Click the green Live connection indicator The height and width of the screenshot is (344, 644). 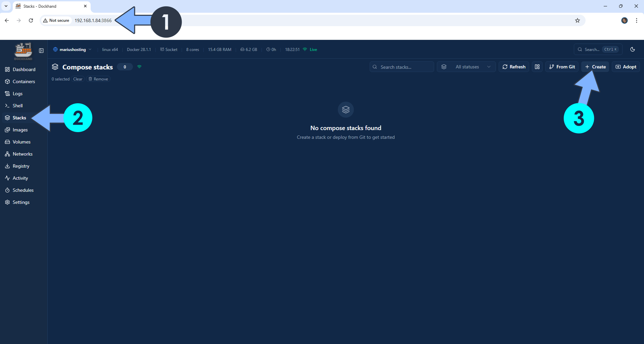[310, 49]
